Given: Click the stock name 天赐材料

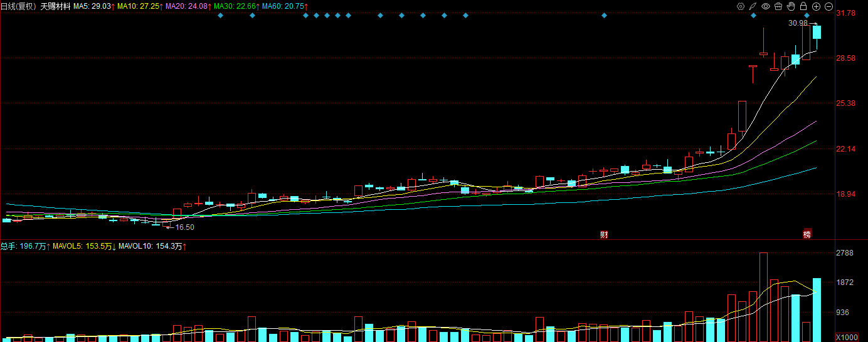Looking at the screenshot, I should 55,6.
